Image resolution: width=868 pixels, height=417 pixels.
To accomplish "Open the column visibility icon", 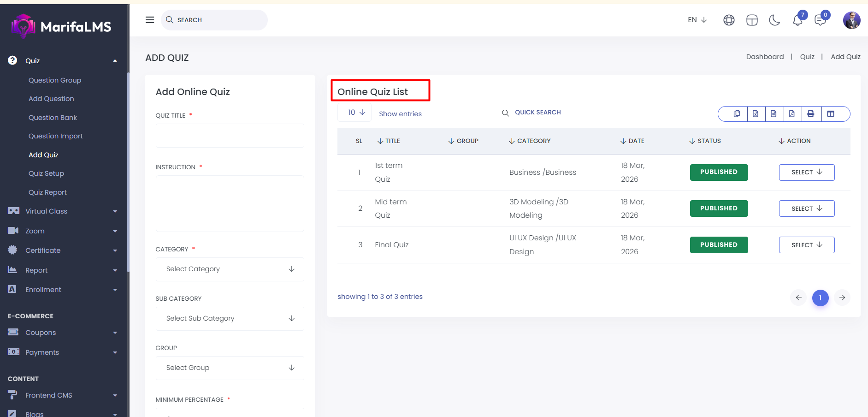I will (831, 114).
